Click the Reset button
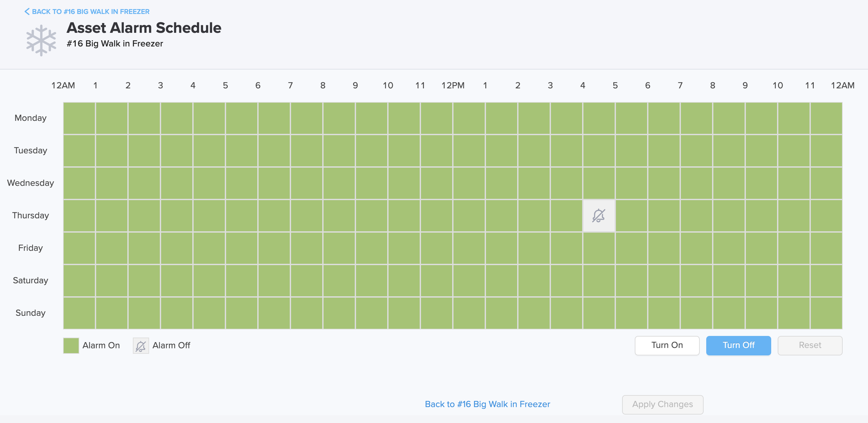868x423 pixels. 810,345
